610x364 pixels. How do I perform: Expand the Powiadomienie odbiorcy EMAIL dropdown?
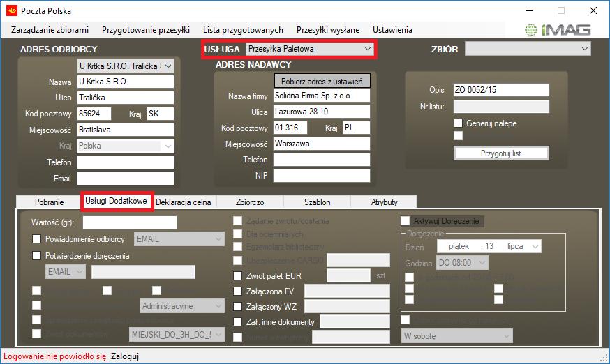click(218, 239)
